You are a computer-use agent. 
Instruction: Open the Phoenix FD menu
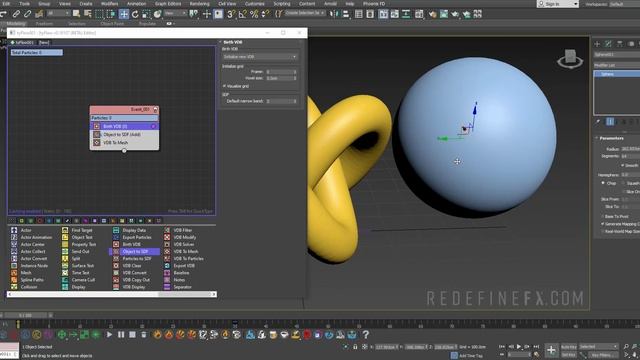pos(374,4)
